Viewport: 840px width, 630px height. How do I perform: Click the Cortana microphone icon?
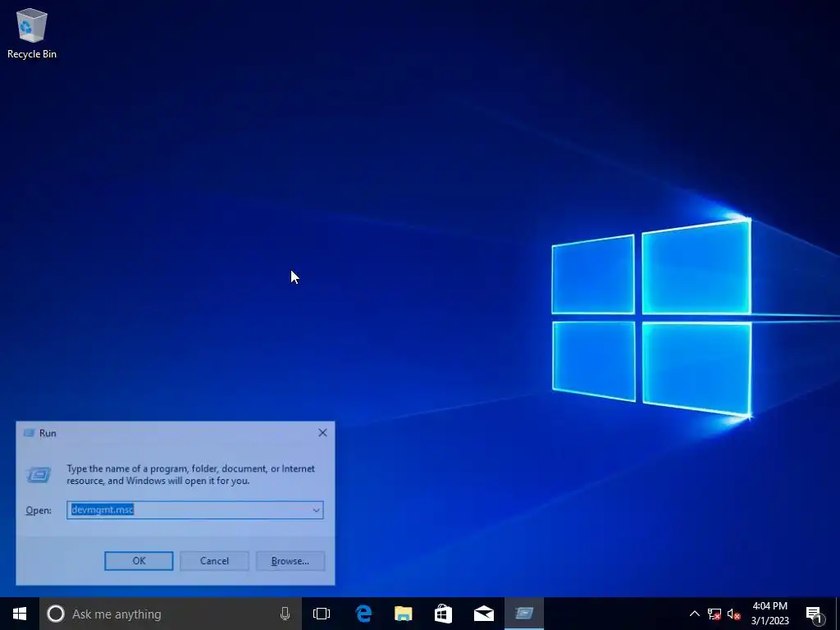click(x=285, y=614)
